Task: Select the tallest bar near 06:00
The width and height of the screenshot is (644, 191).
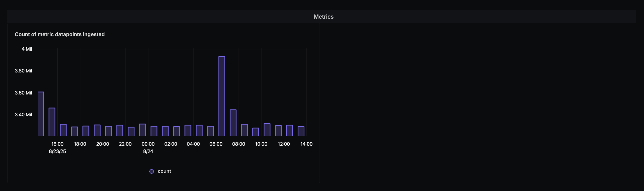Action: [222, 96]
